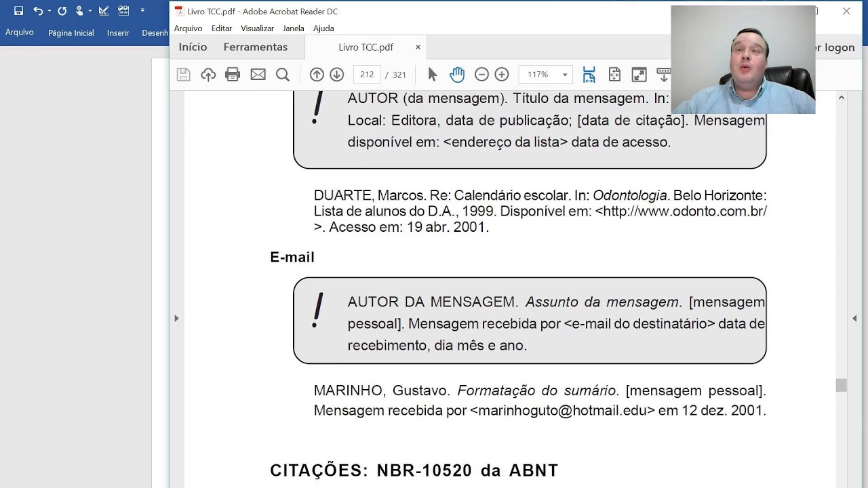This screenshot has height=488, width=868.
Task: Open the find text search in Acrobat
Action: 283,75
